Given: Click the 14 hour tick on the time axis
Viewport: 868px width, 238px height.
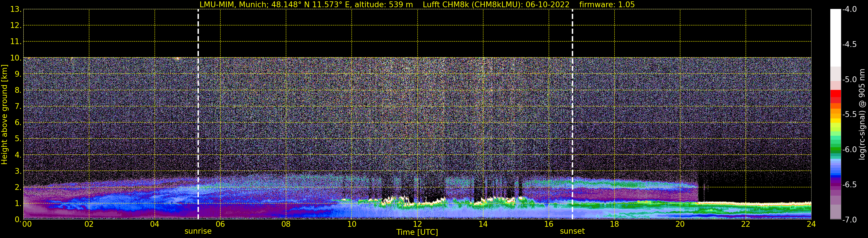Looking at the screenshot, I should tap(483, 224).
